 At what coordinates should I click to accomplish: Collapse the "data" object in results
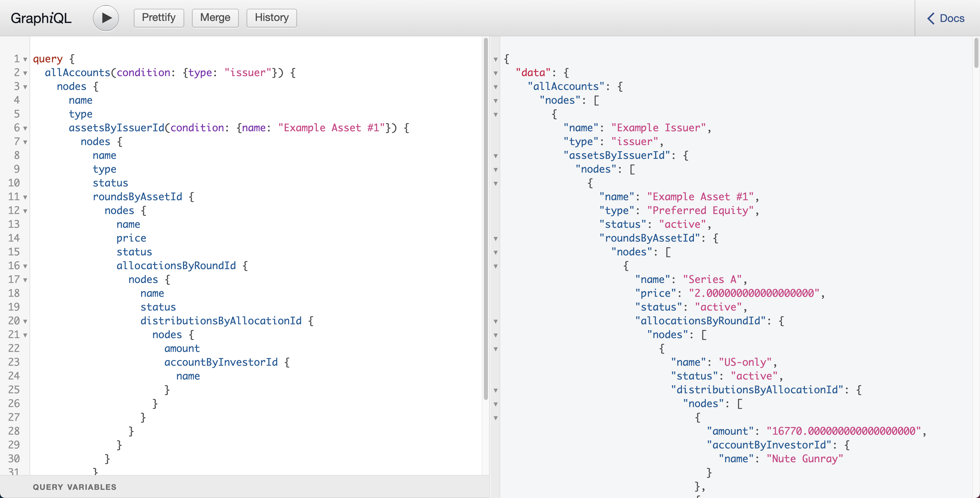[x=495, y=73]
